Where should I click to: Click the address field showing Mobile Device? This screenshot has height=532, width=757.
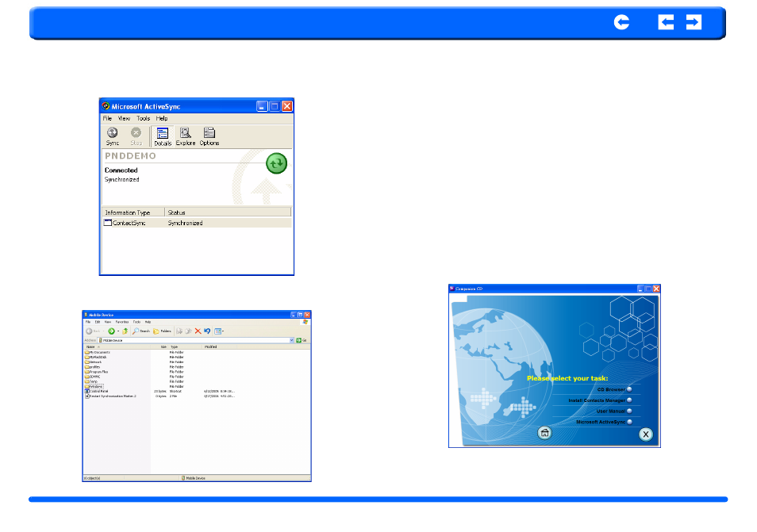(x=194, y=340)
